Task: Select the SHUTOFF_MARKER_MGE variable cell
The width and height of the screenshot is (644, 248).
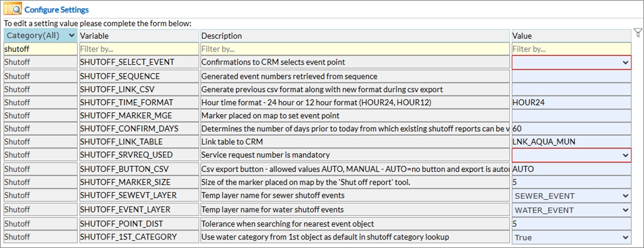Action: [138, 115]
